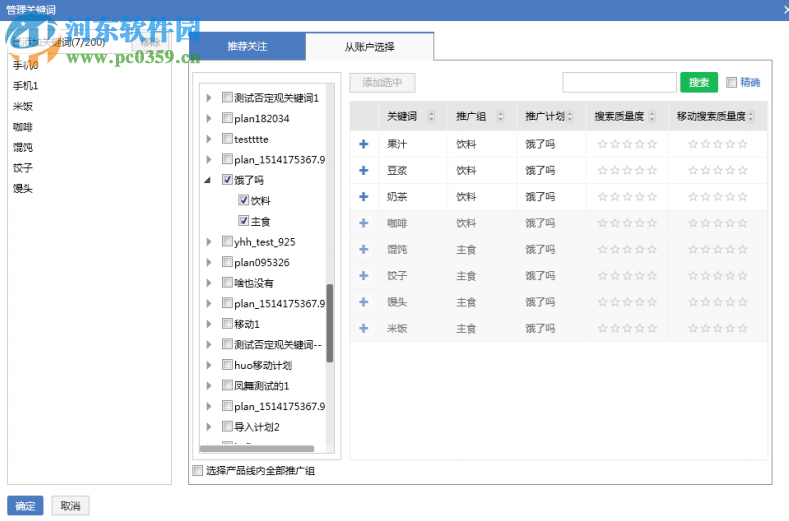The height and width of the screenshot is (521, 789).
Task: Click mobile quality stars for 米饭 row
Action: [718, 328]
